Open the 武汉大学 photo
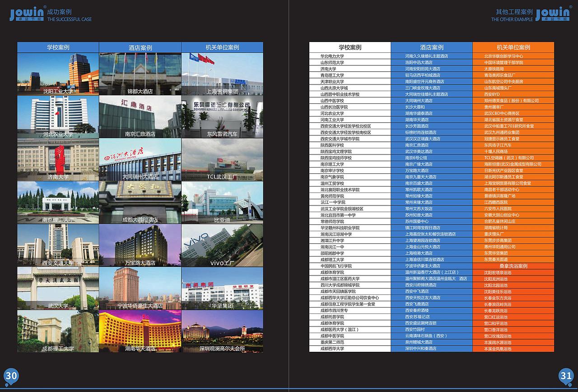Screen dimensions: 578x392 pyautogui.click(x=58, y=289)
